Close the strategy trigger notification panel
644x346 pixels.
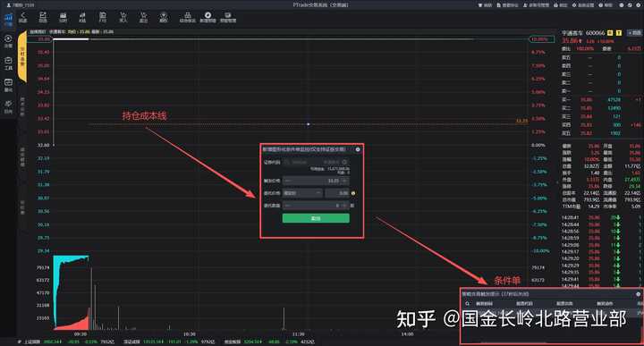tap(638, 294)
